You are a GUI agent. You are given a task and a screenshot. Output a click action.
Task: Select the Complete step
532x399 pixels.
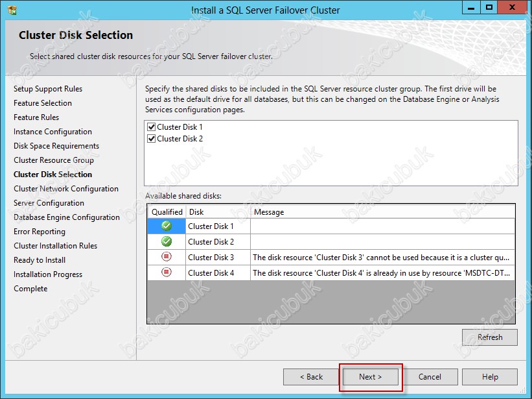30,289
